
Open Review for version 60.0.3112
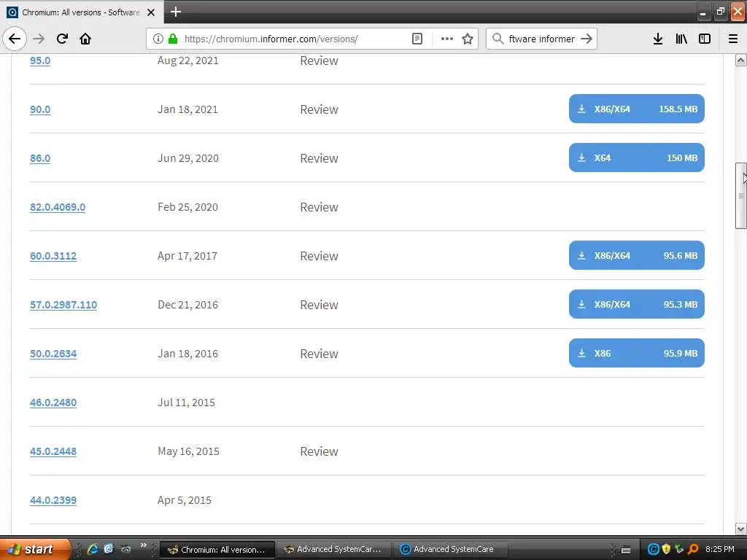320,256
